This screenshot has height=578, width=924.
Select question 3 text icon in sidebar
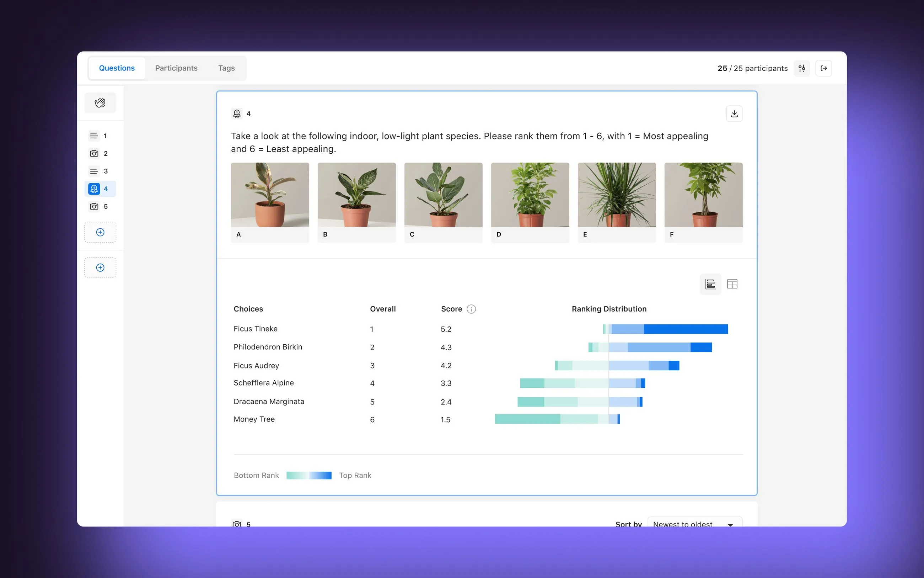(x=94, y=171)
